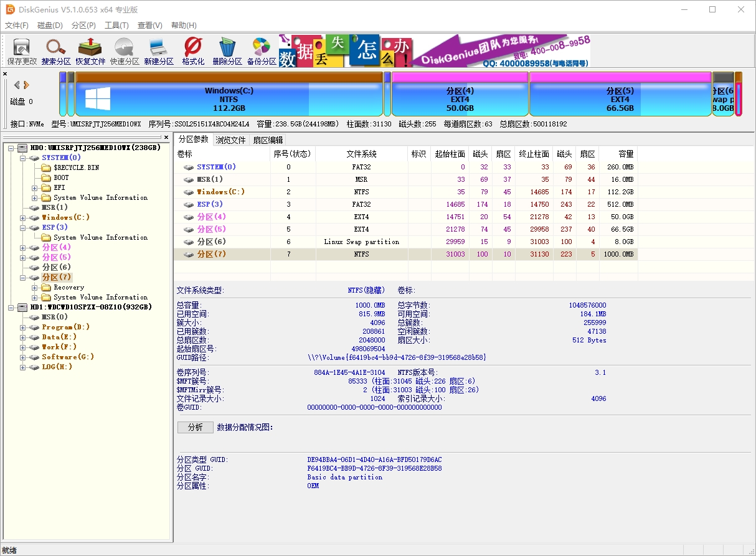Click drive icon beside MSR(1) in table
This screenshot has width=756, height=556.
tap(189, 179)
